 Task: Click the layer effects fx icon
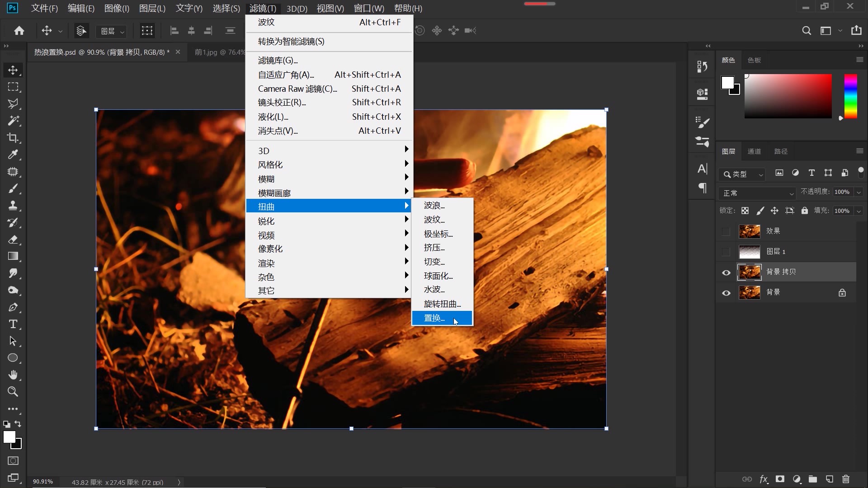(763, 479)
